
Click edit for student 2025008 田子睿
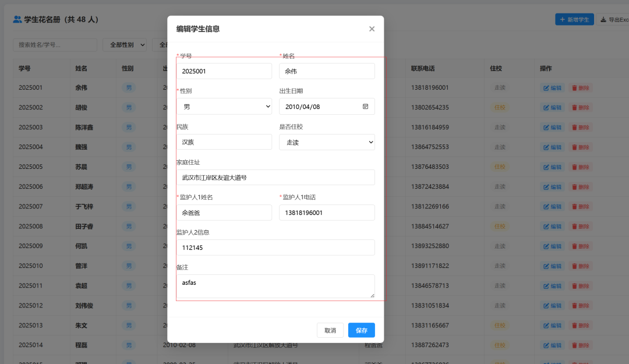coord(552,227)
